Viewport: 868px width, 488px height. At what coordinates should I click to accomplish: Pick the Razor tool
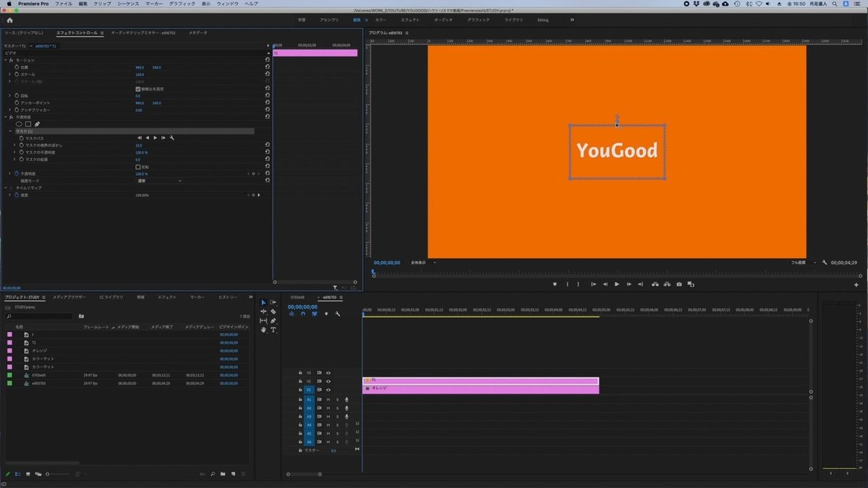[273, 312]
